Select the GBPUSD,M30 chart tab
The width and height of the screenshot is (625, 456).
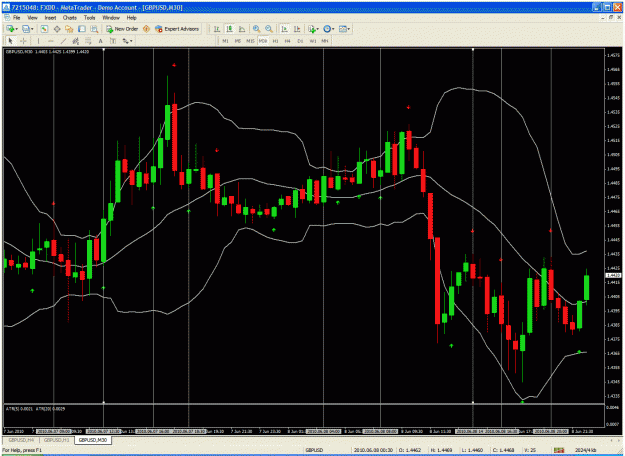(x=93, y=440)
